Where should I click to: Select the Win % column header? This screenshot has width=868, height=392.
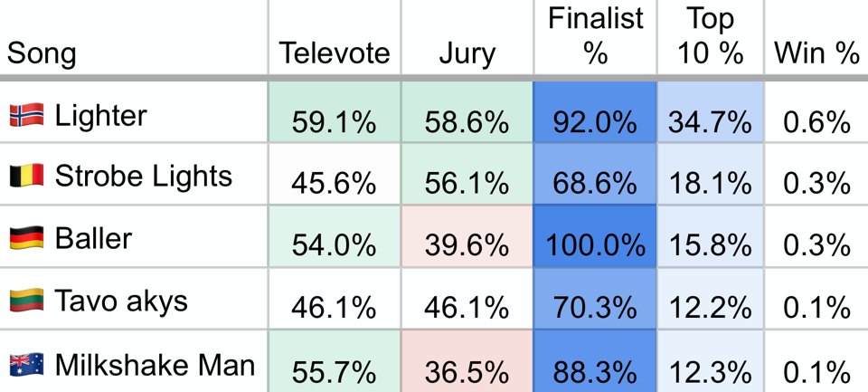[x=816, y=53]
